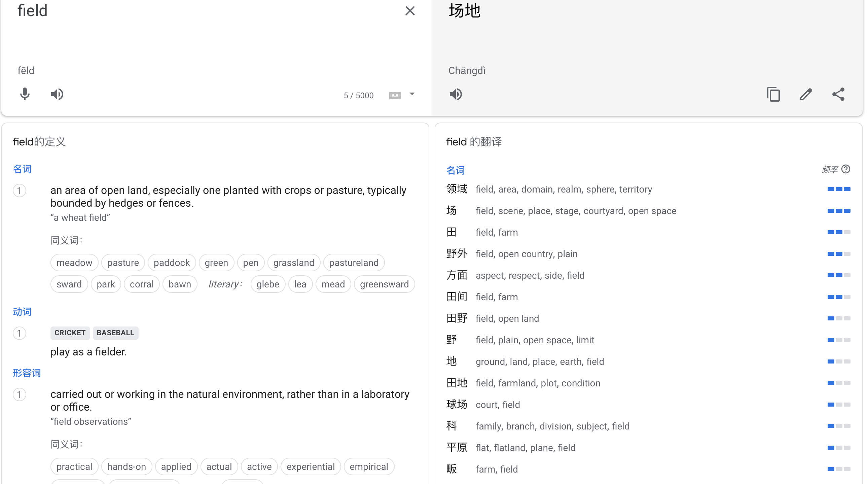Image resolution: width=868 pixels, height=484 pixels.
Task: Select the translation 球场
Action: click(457, 405)
